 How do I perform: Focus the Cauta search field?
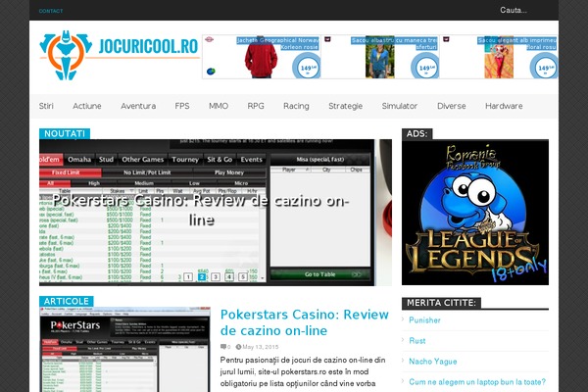point(513,10)
